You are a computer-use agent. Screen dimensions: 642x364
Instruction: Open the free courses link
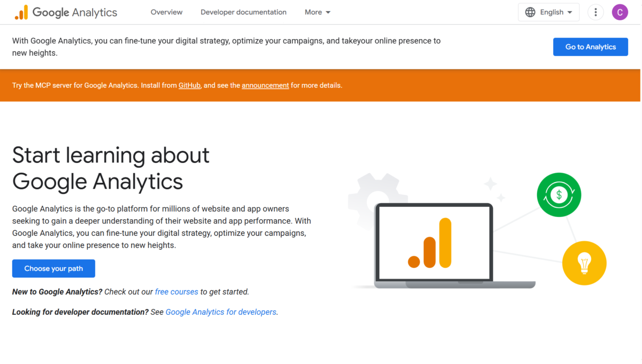pos(177,292)
